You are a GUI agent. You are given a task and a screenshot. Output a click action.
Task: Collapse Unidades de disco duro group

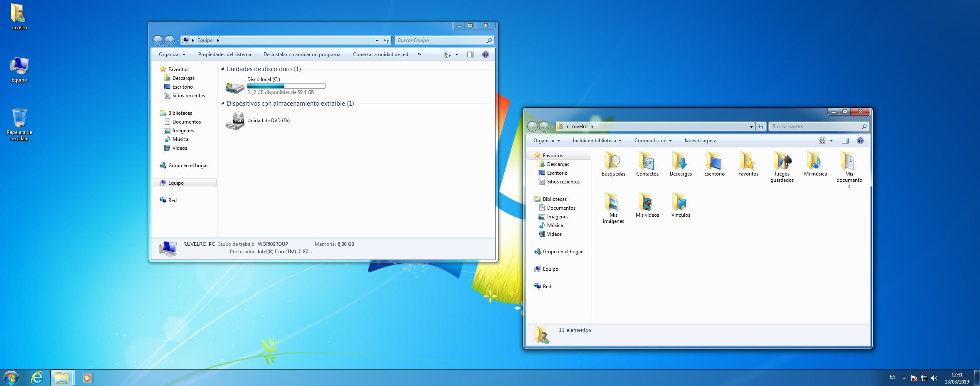pos(222,69)
